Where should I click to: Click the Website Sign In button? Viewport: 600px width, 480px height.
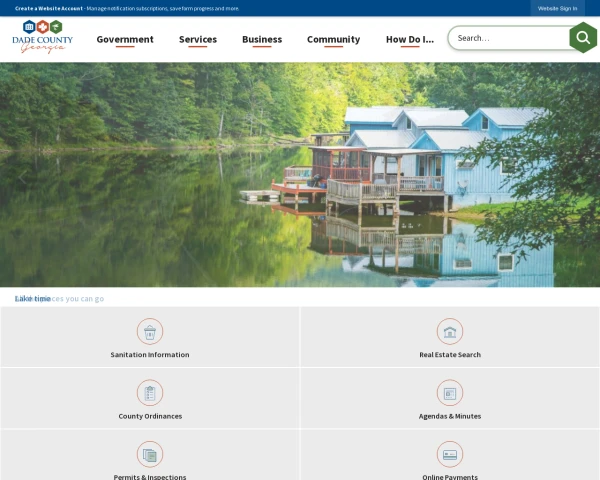[557, 8]
